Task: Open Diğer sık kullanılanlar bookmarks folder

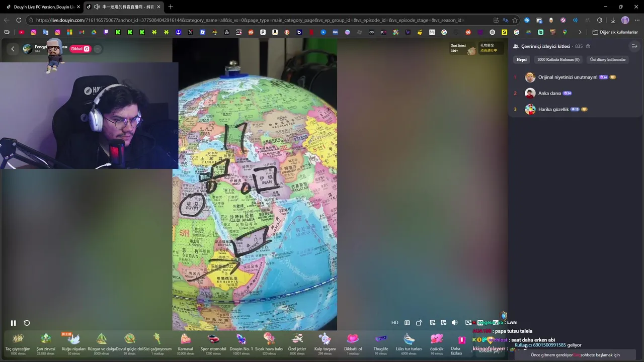Action: click(615, 32)
